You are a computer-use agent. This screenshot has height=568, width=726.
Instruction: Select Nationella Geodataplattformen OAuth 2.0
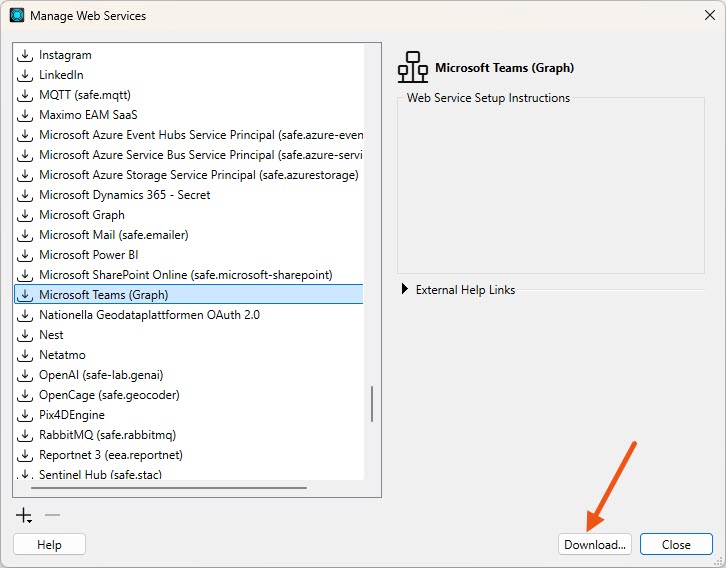[148, 315]
